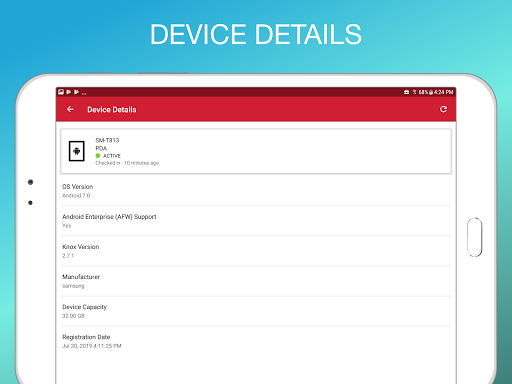Viewport: 512px width, 384px height.
Task: Select Android Enterprise (AFW) Support row
Action: coord(256,221)
